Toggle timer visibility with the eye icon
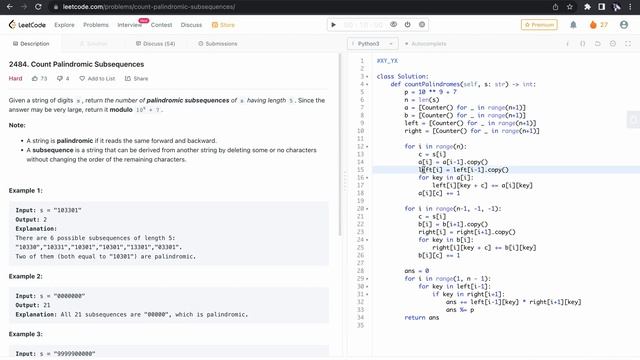Viewport: 640px width, 360px height. 393,24
